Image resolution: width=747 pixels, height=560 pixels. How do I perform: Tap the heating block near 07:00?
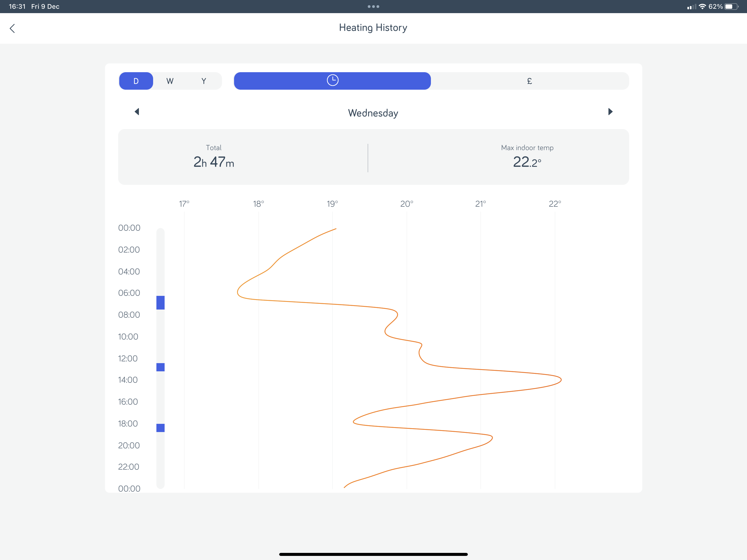161,303
